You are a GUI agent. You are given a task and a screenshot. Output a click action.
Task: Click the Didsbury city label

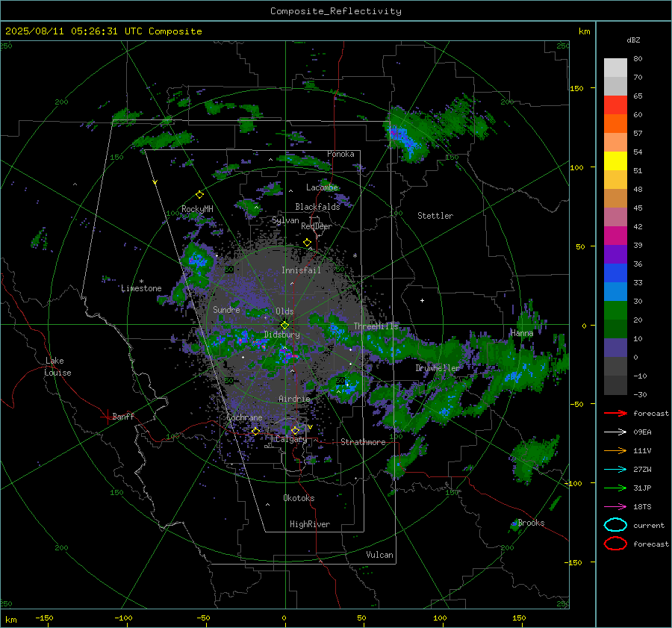(281, 335)
